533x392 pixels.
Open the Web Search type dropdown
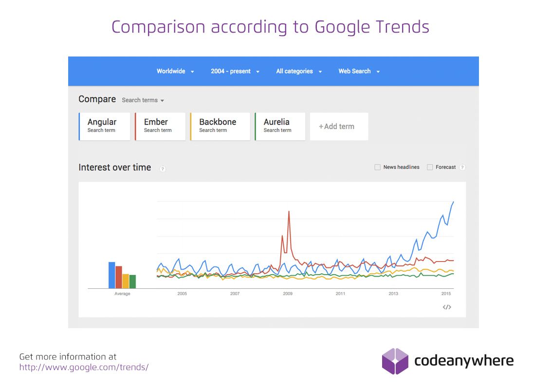pyautogui.click(x=359, y=71)
